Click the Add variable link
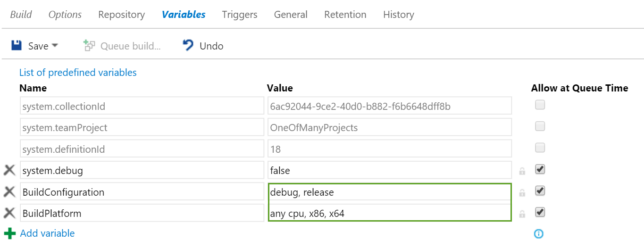The height and width of the screenshot is (248, 644). point(47,233)
